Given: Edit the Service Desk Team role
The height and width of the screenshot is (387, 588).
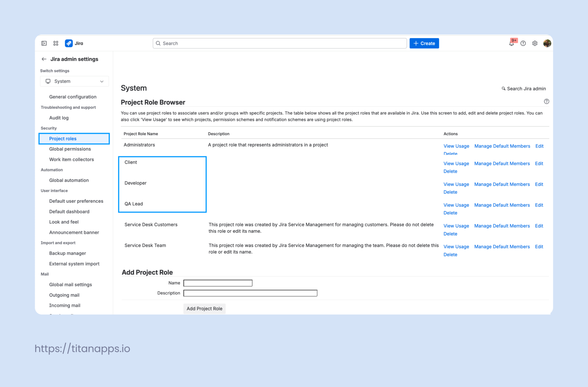Looking at the screenshot, I should click(x=539, y=247).
